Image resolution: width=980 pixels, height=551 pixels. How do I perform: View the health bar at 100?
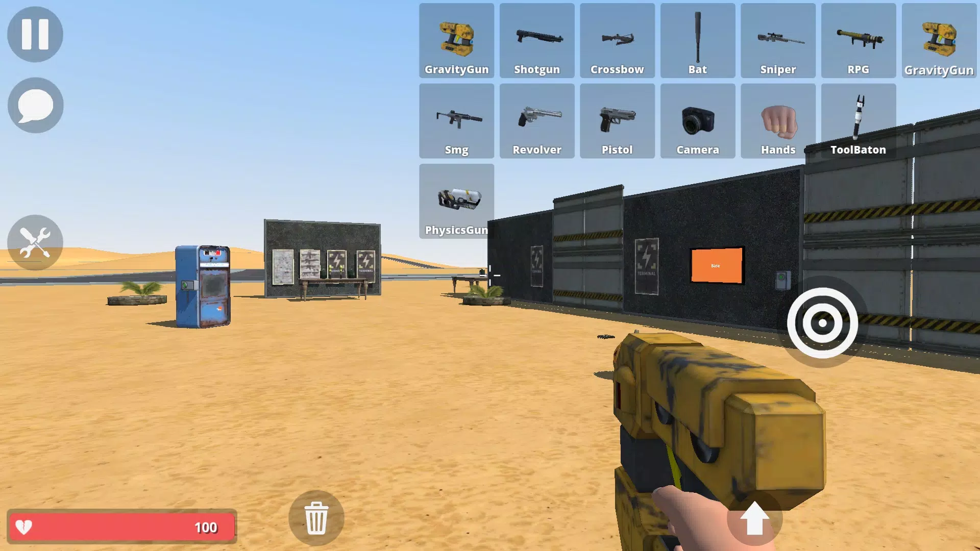tap(122, 527)
